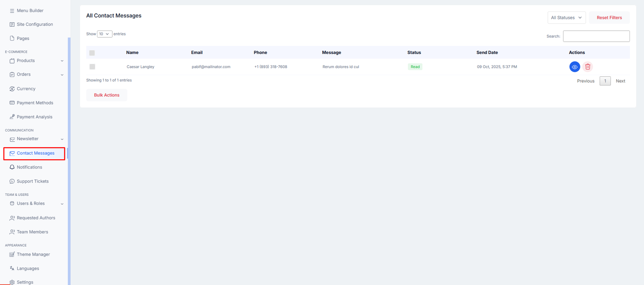This screenshot has height=285, width=644.
Task: Delete Caesar Langley's message with trash icon
Action: coord(588,67)
